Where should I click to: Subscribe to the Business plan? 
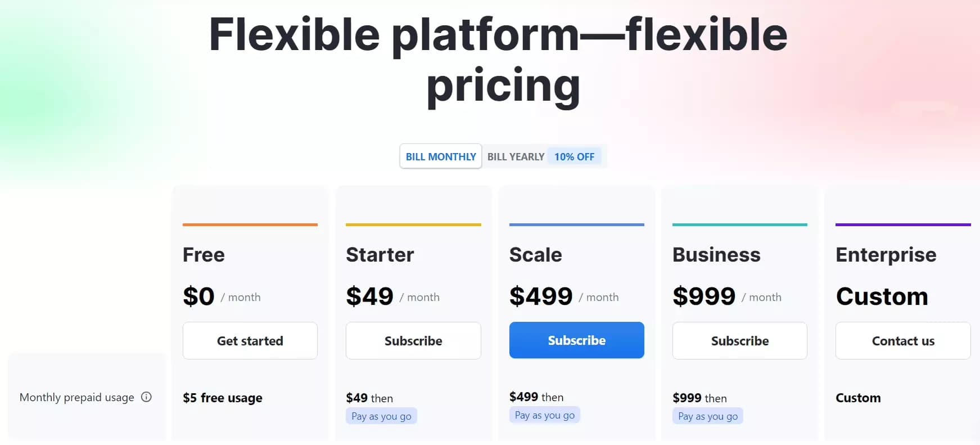pos(739,340)
